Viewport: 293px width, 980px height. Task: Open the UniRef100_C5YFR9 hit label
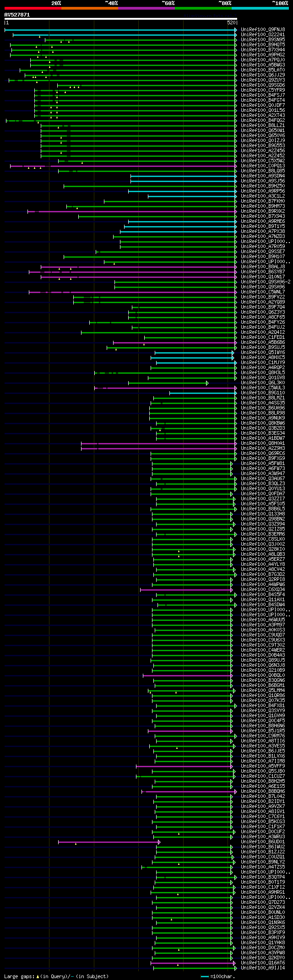pos(263,90)
